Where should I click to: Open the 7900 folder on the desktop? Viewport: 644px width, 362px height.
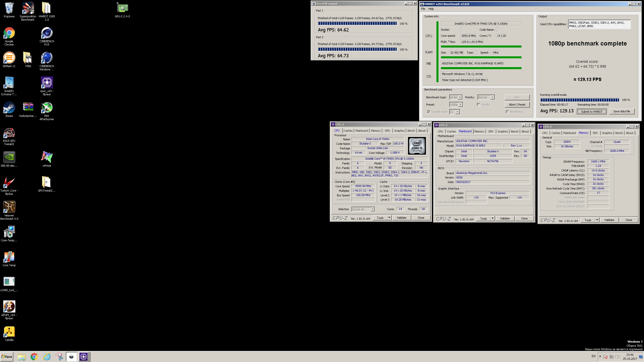28,60
